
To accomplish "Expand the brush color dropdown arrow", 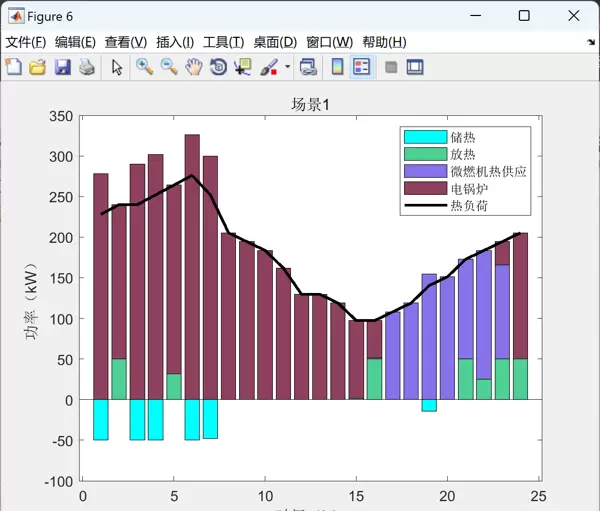I will coord(288,68).
